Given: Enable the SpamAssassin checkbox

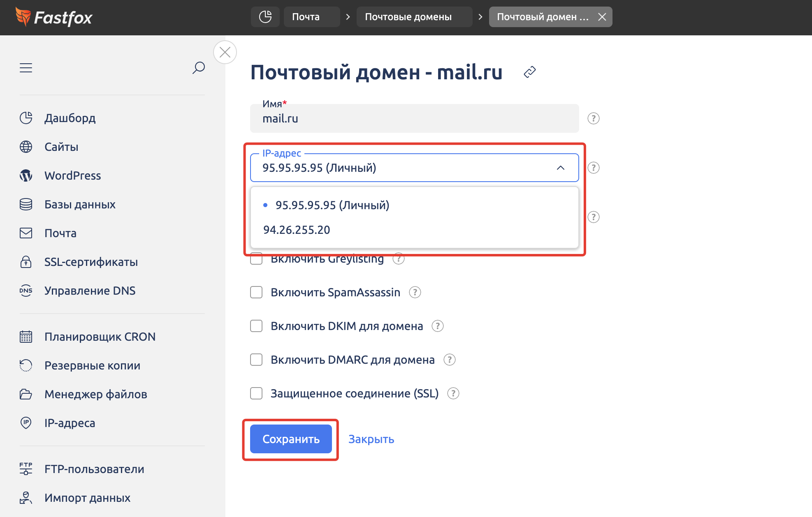Looking at the screenshot, I should pyautogui.click(x=256, y=292).
